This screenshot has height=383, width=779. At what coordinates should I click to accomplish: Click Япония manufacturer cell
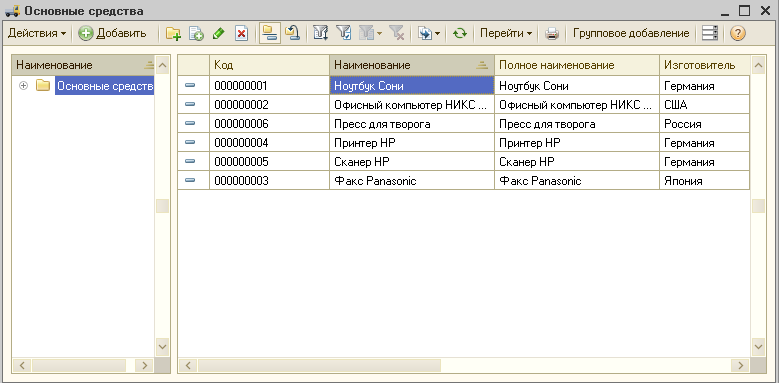point(704,181)
